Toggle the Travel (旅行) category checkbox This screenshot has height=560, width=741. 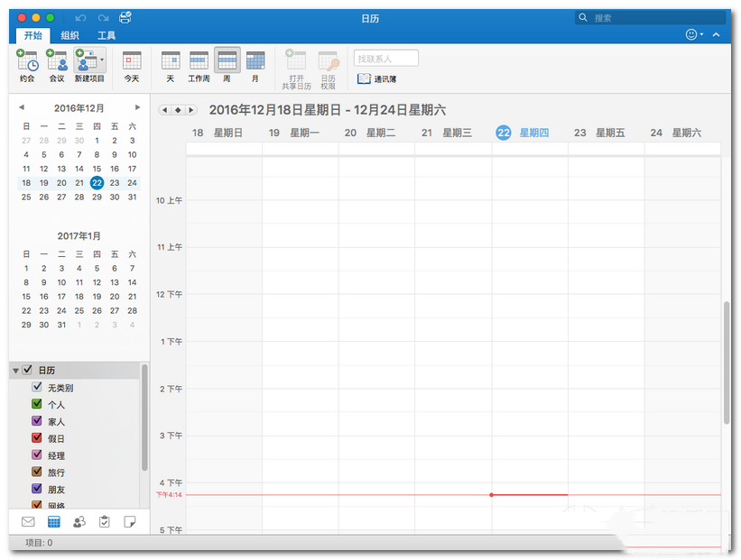pos(37,472)
